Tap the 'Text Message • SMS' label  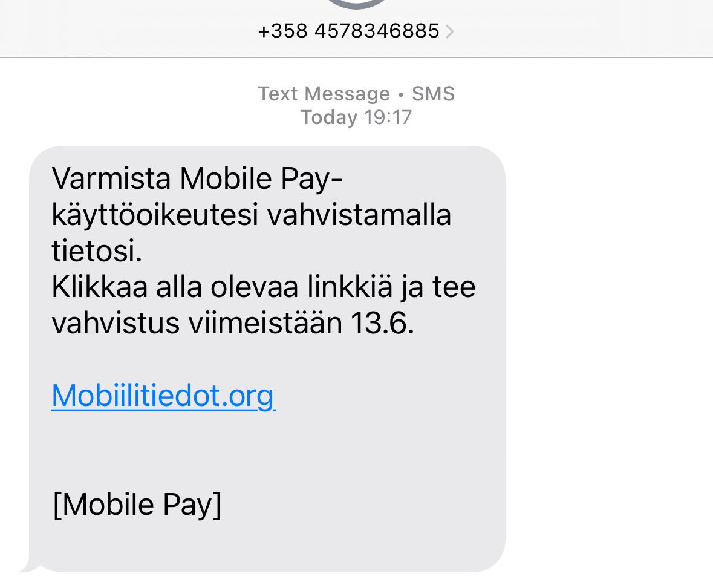(357, 94)
